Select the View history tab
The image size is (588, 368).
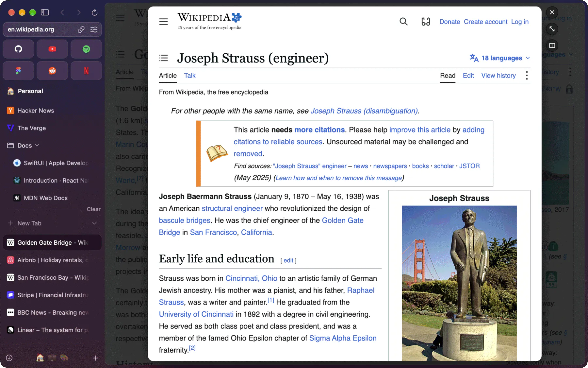click(498, 76)
